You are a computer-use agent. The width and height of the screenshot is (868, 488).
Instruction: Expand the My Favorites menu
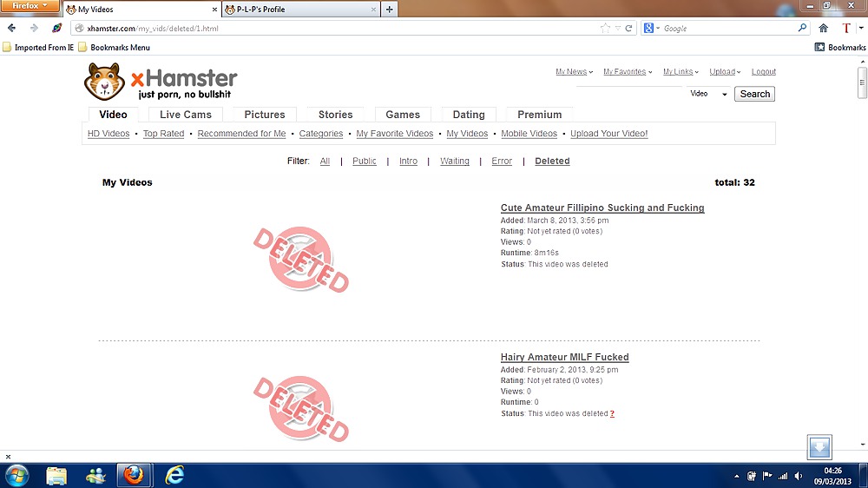coord(627,72)
